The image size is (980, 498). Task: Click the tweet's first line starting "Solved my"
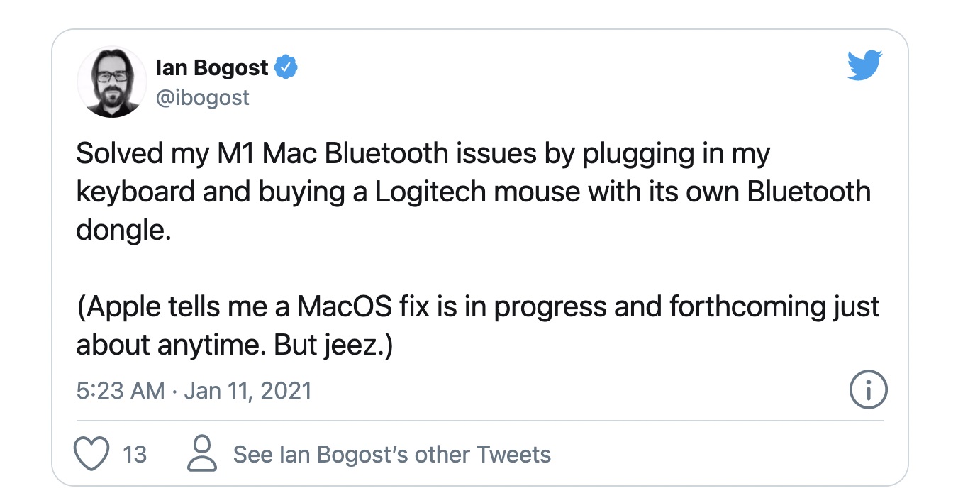point(423,155)
